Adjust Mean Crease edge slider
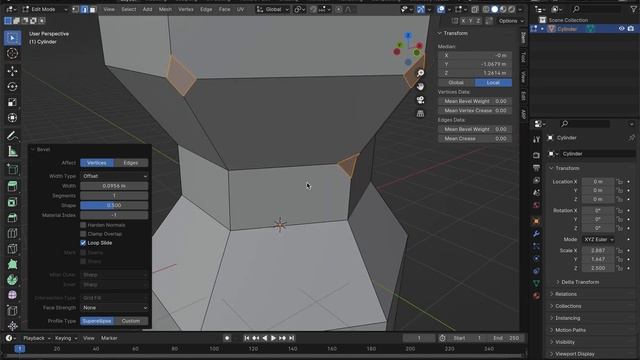 click(x=475, y=138)
